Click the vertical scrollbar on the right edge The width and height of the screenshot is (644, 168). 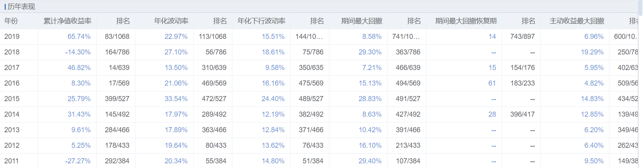pos(641,8)
